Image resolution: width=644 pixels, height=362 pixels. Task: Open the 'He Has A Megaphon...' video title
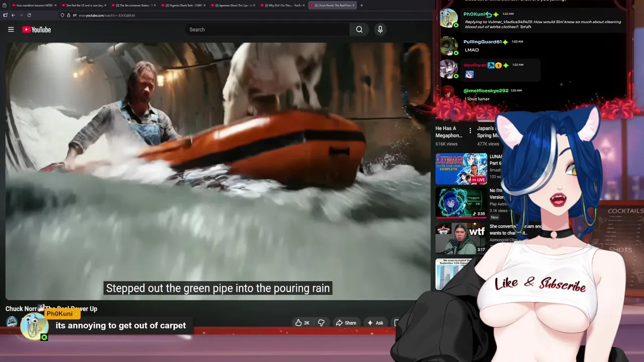coord(449,132)
